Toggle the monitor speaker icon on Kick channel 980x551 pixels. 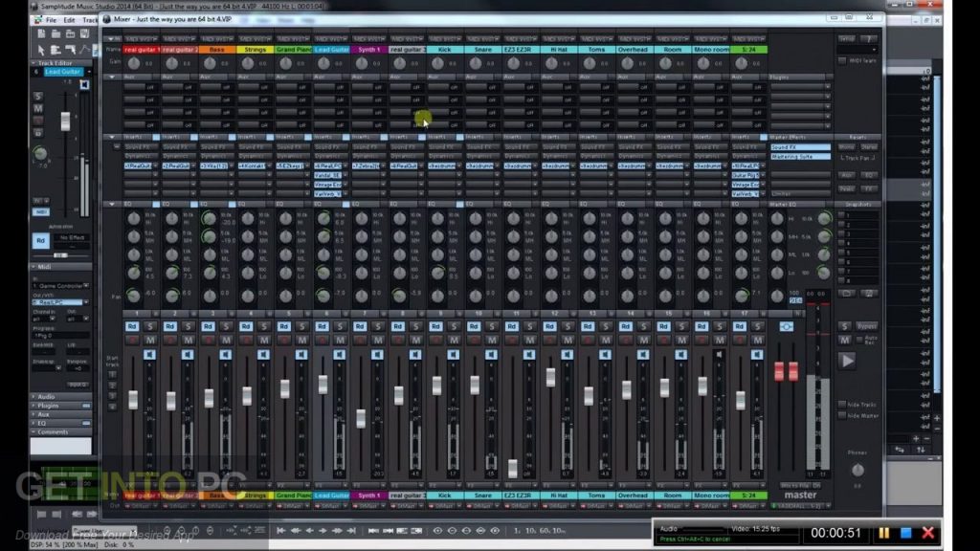click(x=453, y=354)
